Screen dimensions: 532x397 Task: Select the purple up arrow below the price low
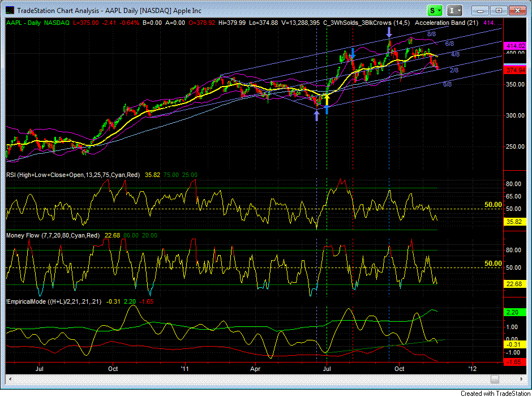tap(317, 116)
